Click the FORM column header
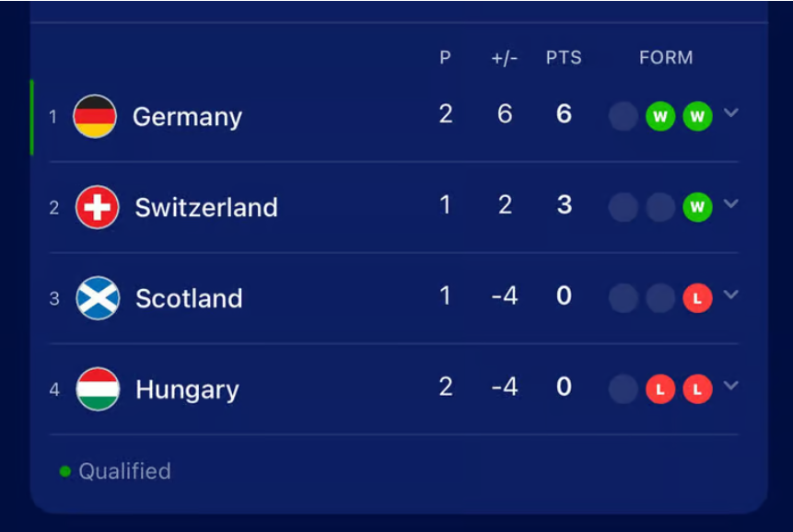Viewport: 793px width, 532px height. (666, 58)
